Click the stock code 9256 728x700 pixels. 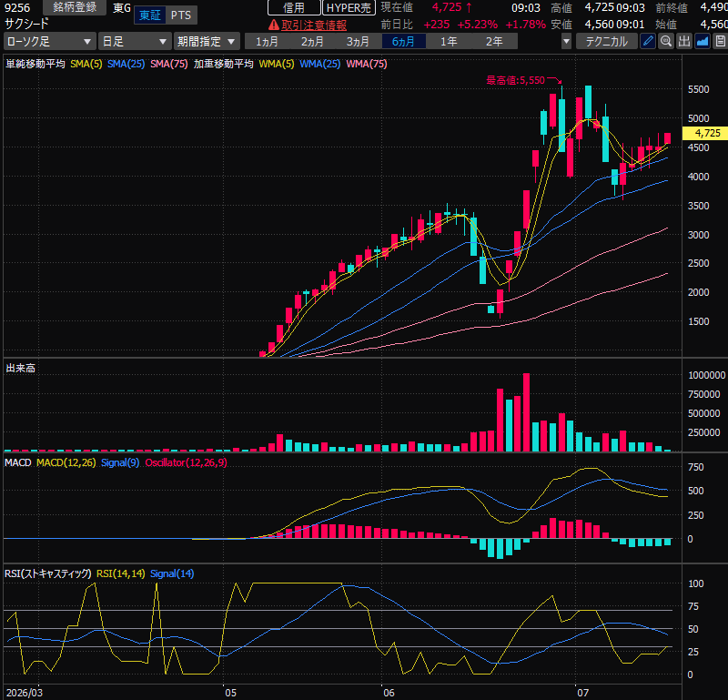click(17, 8)
